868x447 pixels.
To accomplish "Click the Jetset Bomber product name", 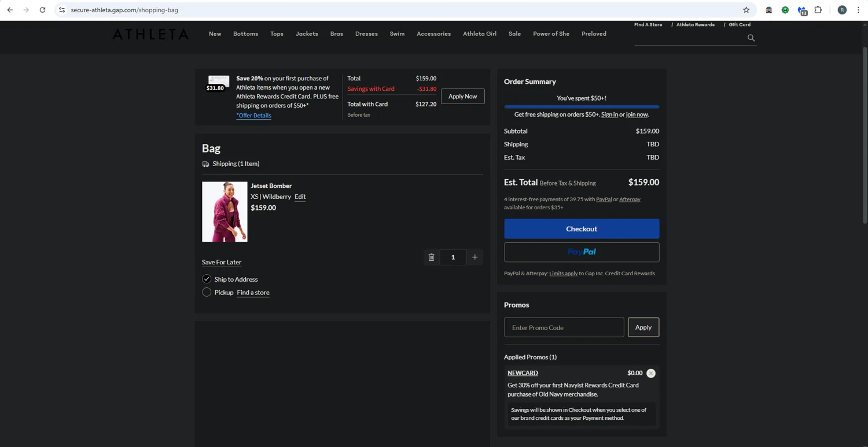I will [x=271, y=186].
